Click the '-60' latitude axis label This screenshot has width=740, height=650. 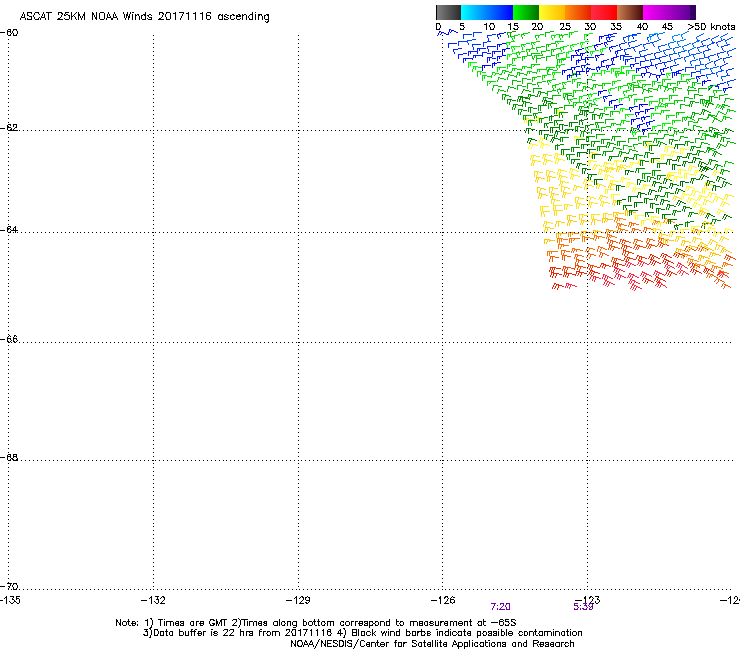coord(9,33)
